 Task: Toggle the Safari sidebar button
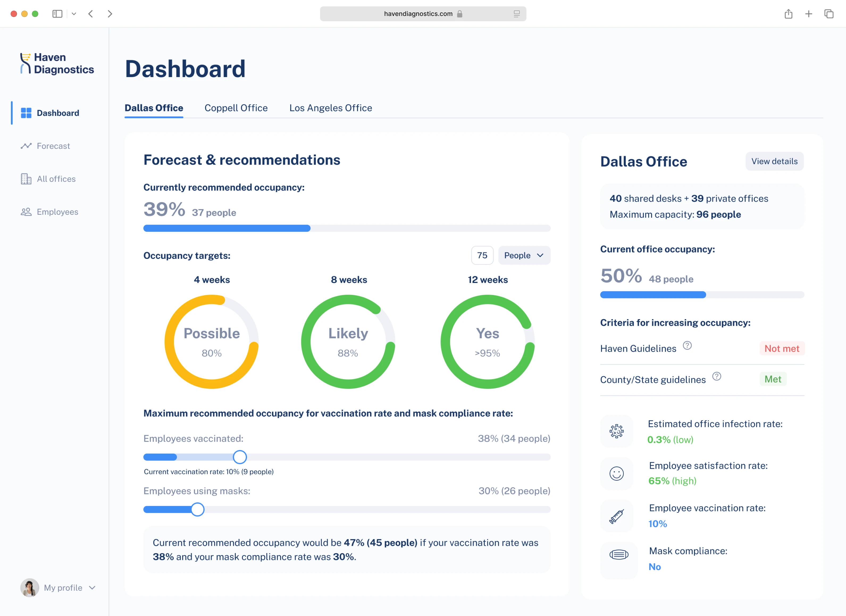[x=57, y=14]
